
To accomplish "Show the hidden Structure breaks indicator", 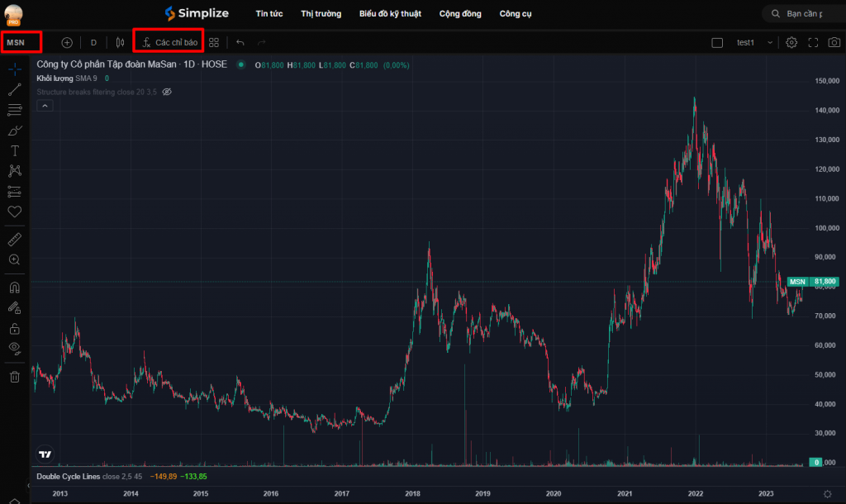I will (x=166, y=92).
